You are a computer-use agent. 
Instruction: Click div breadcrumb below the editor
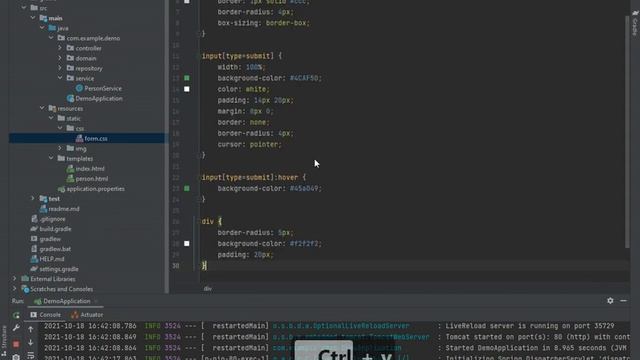point(208,289)
